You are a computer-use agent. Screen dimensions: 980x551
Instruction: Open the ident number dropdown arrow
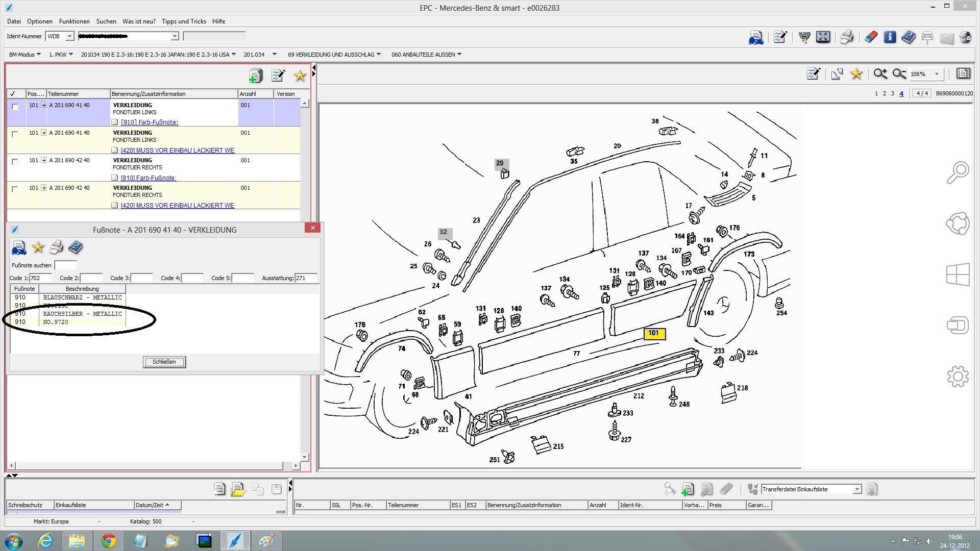175,36
